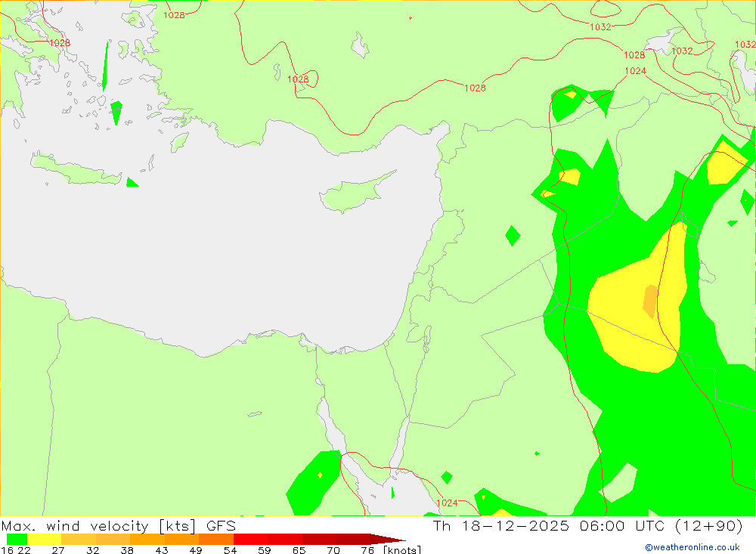Click the 'GFS' model label
This screenshot has width=756, height=554.
222,525
